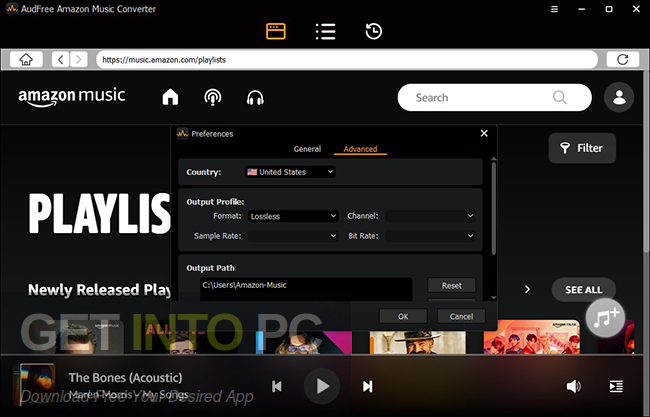The image size is (650, 417).
Task: Open the Bit Rate dropdown
Action: tap(430, 236)
